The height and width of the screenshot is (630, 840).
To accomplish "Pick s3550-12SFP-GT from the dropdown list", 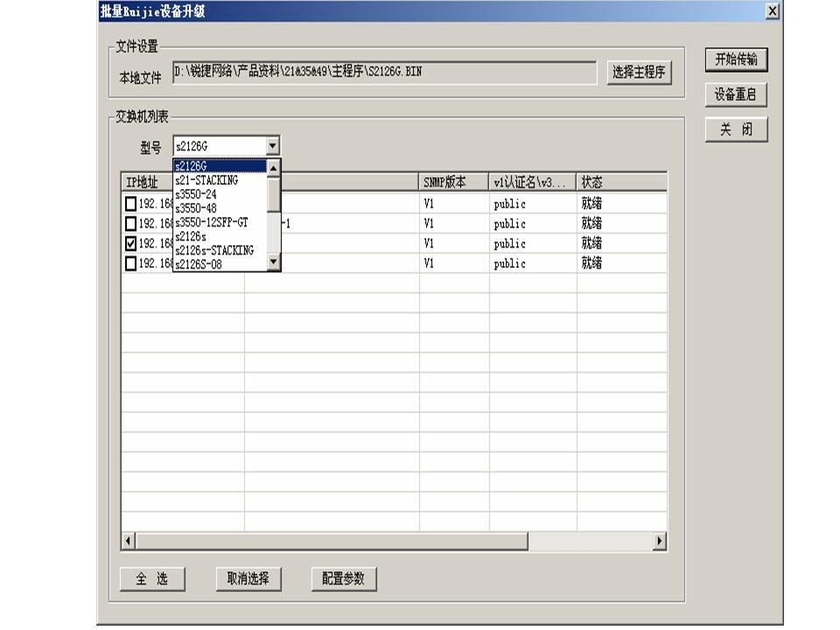I will [x=212, y=222].
